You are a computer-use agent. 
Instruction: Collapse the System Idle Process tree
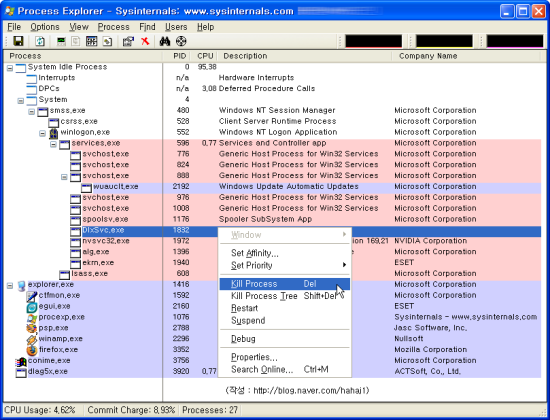tap(10, 68)
